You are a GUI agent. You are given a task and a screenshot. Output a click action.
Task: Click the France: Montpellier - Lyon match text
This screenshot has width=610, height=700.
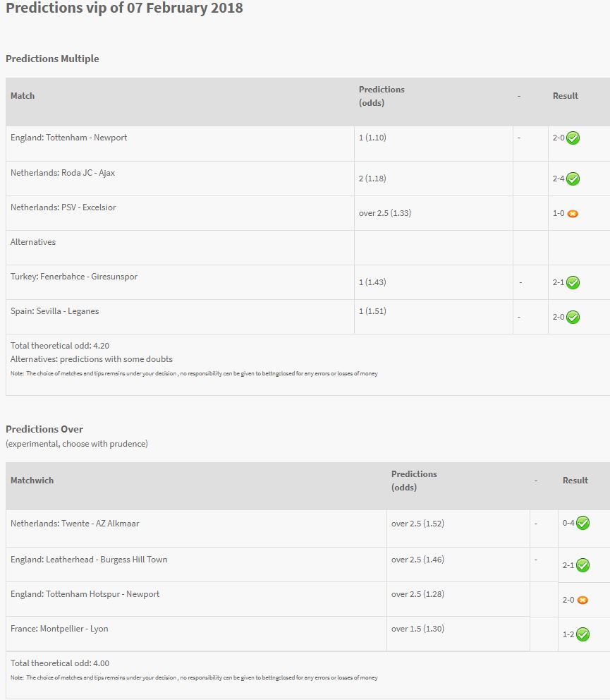[59, 629]
